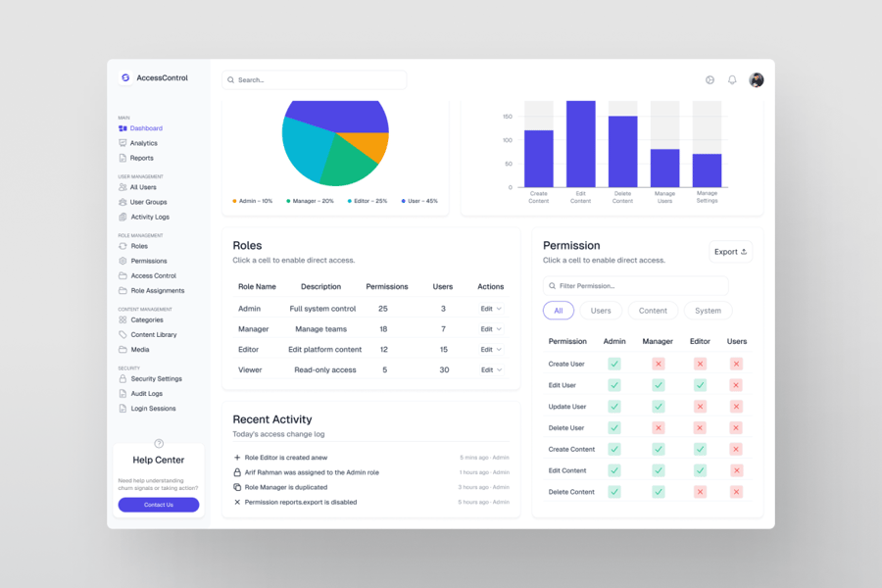Screen dimensions: 882x588
Task: Expand the Edit dropdown for Viewer role
Action: pos(491,370)
